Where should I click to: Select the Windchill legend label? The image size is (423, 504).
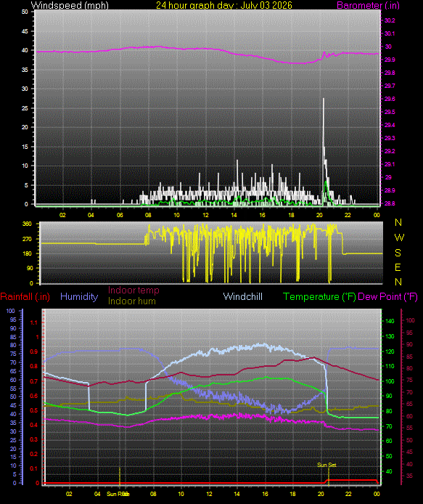point(243,297)
